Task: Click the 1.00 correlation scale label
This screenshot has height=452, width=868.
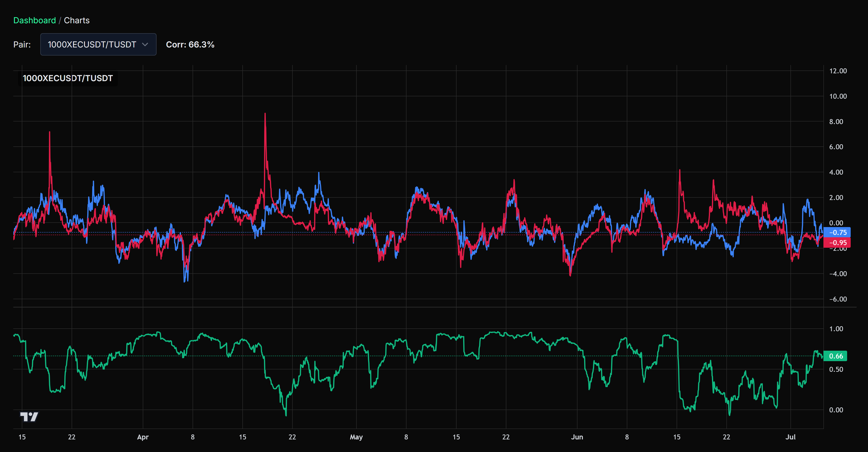Action: (836, 329)
